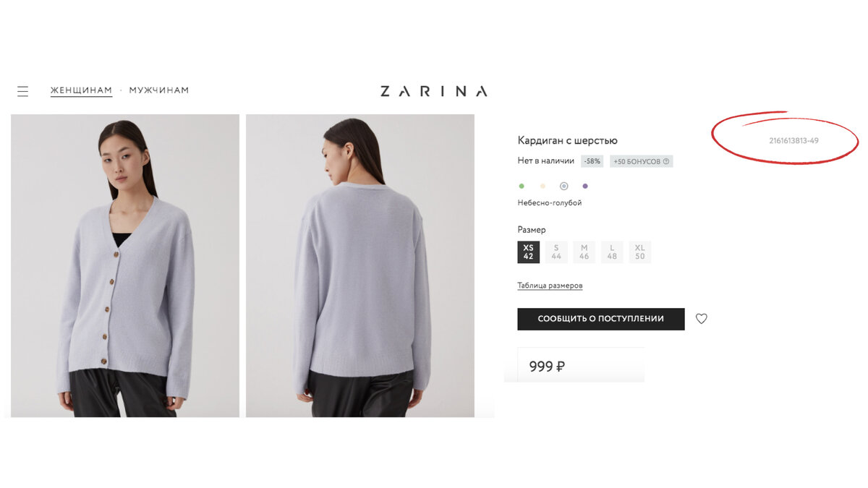The width and height of the screenshot is (868, 488).
Task: Open bonus info question mark icon
Action: [x=666, y=161]
